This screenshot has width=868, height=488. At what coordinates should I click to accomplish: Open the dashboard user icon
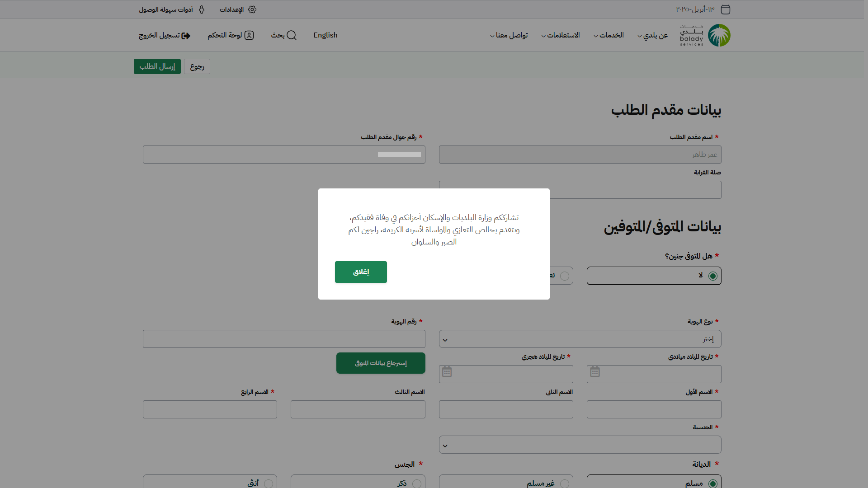click(249, 35)
